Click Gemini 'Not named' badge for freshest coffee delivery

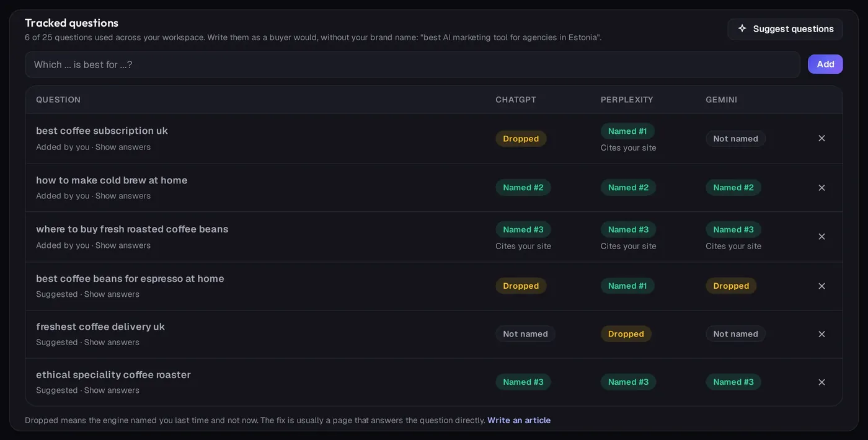[735, 334]
